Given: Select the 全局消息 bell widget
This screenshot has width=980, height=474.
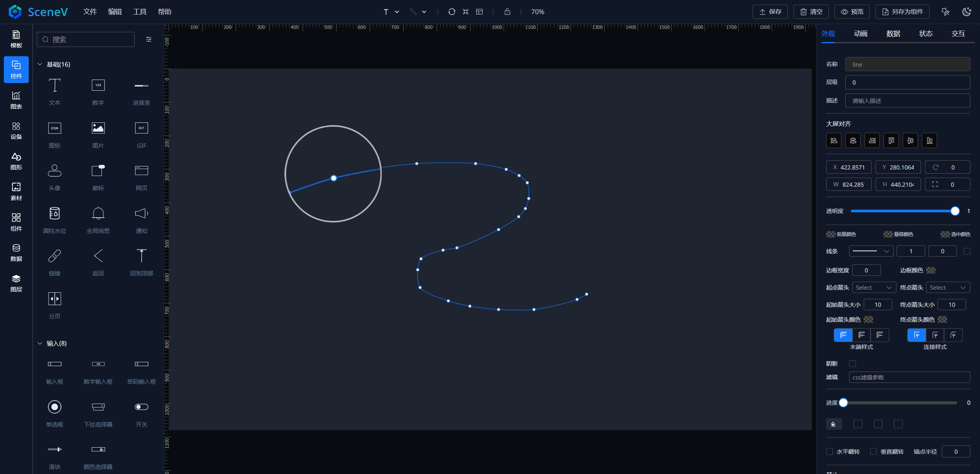Looking at the screenshot, I should (x=98, y=219).
